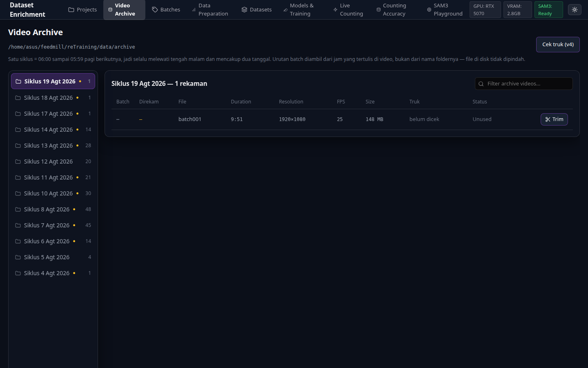The width and height of the screenshot is (588, 368).
Task: Open Siklus 13 Agt 2026 cycle
Action: pyautogui.click(x=53, y=146)
